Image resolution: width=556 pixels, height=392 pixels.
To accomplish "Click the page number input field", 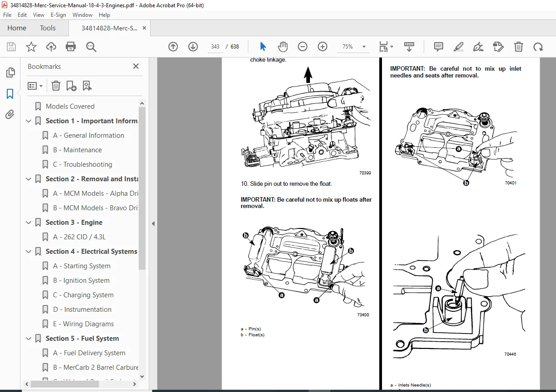I will (215, 47).
